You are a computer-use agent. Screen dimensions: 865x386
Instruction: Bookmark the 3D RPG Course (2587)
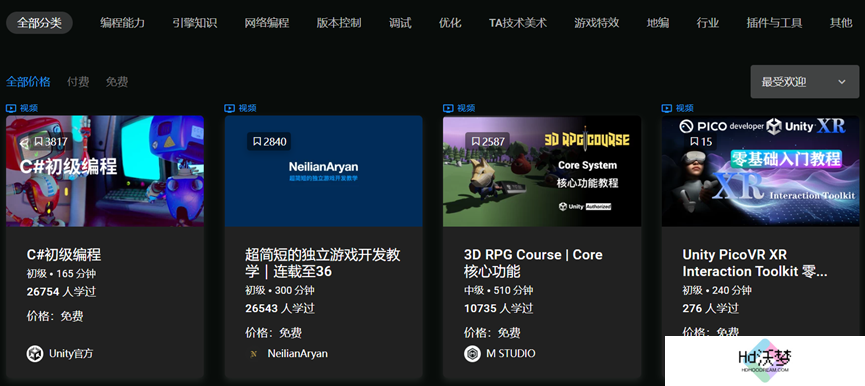[x=487, y=142]
